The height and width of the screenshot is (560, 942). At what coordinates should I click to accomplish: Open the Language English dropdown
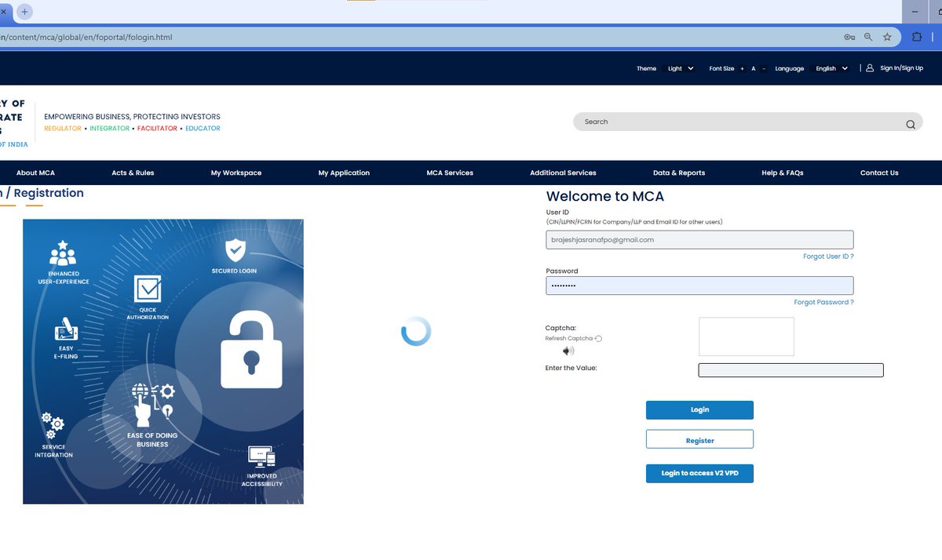click(831, 69)
